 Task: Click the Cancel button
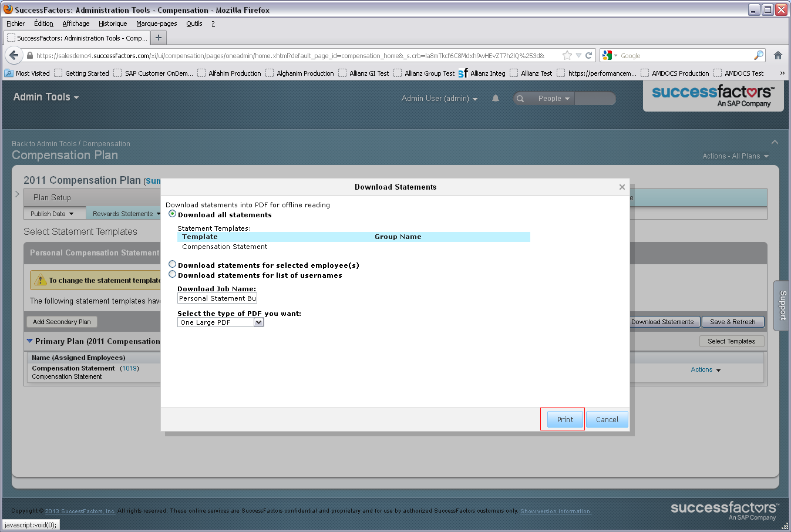click(x=607, y=419)
